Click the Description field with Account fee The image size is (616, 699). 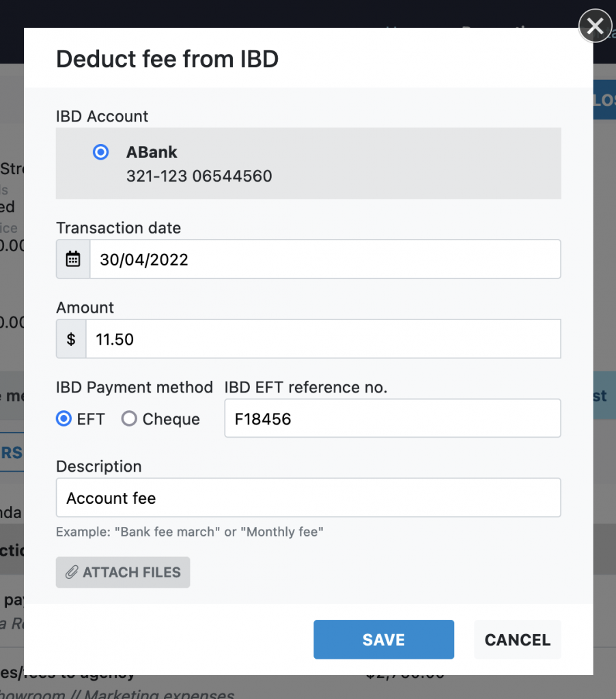tap(308, 498)
